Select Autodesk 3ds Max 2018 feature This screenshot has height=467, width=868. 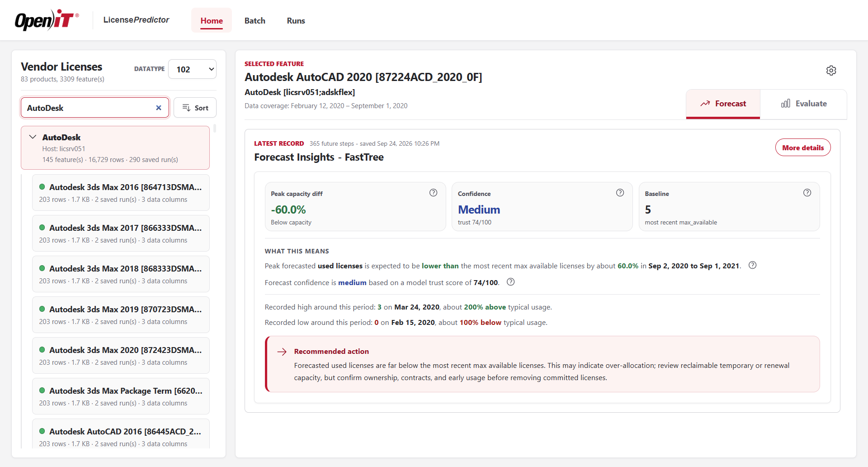[x=121, y=274]
